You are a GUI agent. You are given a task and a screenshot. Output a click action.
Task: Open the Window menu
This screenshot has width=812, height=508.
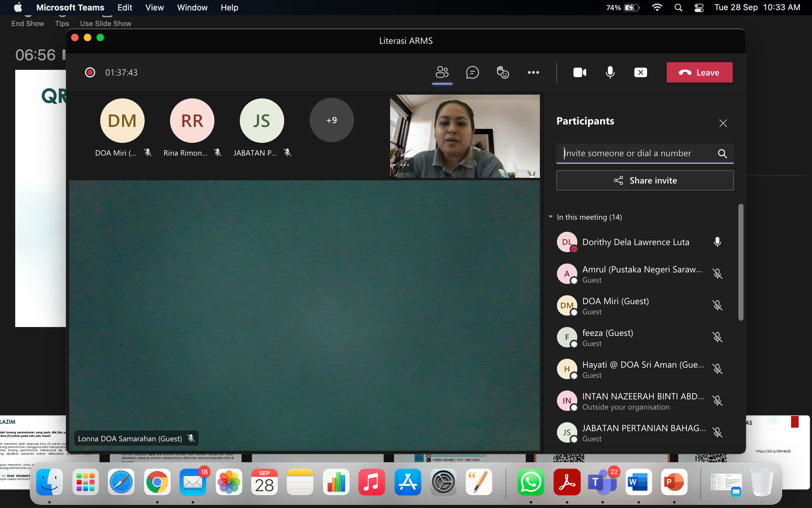point(192,7)
